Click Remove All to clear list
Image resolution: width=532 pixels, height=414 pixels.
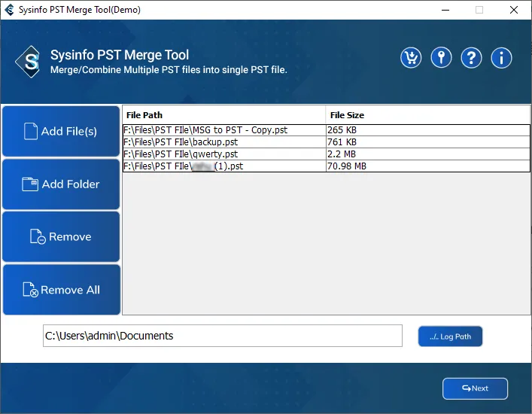click(61, 290)
